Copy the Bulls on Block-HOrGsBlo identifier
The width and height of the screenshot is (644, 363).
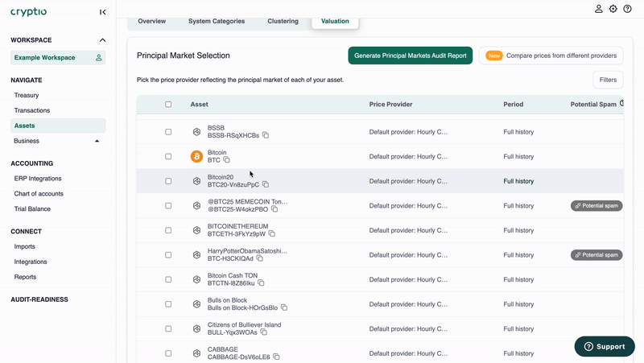[284, 307]
